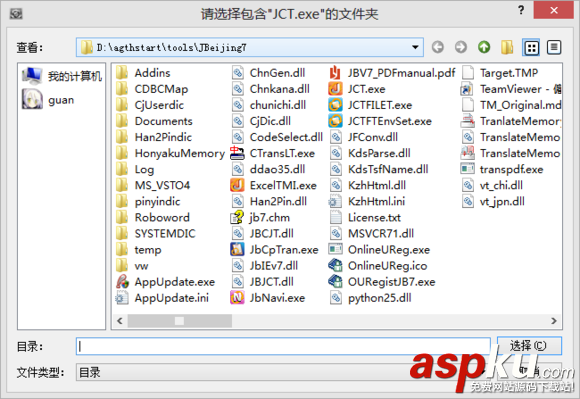The image size is (580, 399).
Task: Select the JCTFTEnvSet.exe icon
Action: click(335, 121)
